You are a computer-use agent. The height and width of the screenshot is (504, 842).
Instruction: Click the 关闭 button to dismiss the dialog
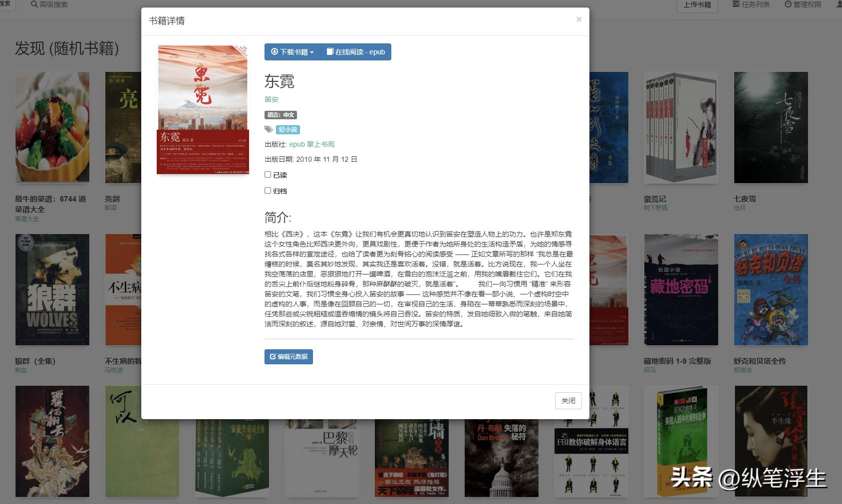coord(568,400)
